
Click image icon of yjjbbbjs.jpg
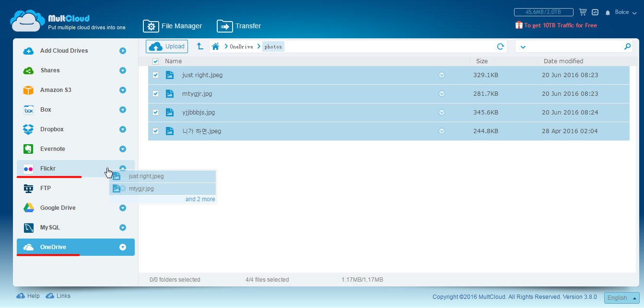tap(169, 112)
